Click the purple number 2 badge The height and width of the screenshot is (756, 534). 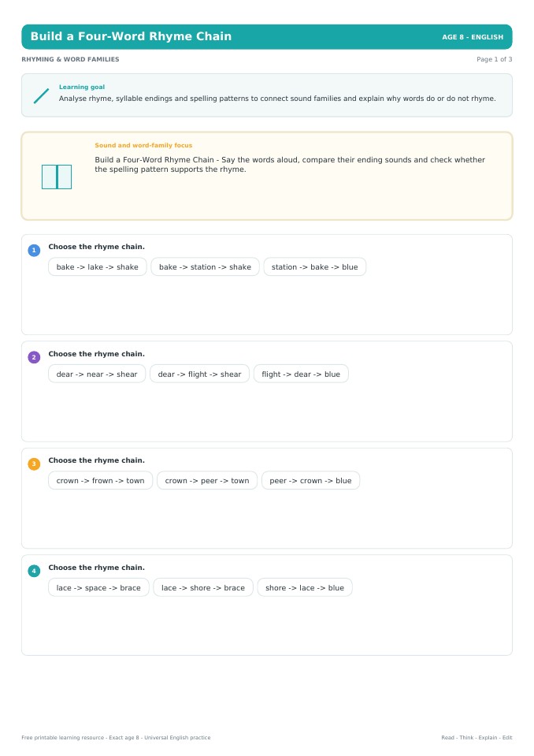pyautogui.click(x=34, y=357)
